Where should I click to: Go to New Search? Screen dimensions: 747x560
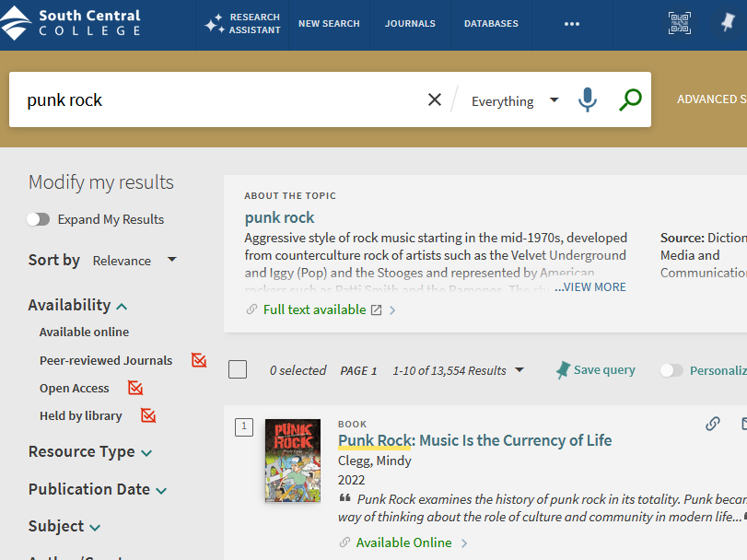[329, 23]
